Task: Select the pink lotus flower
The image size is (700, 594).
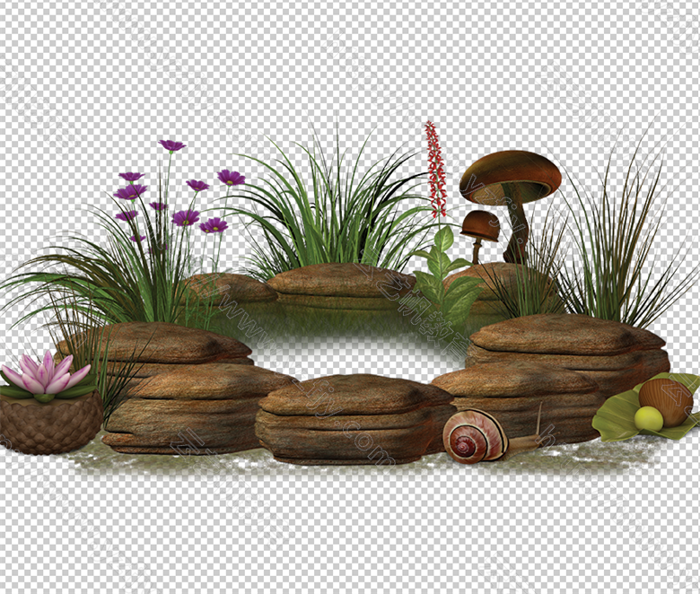Action: 46,374
